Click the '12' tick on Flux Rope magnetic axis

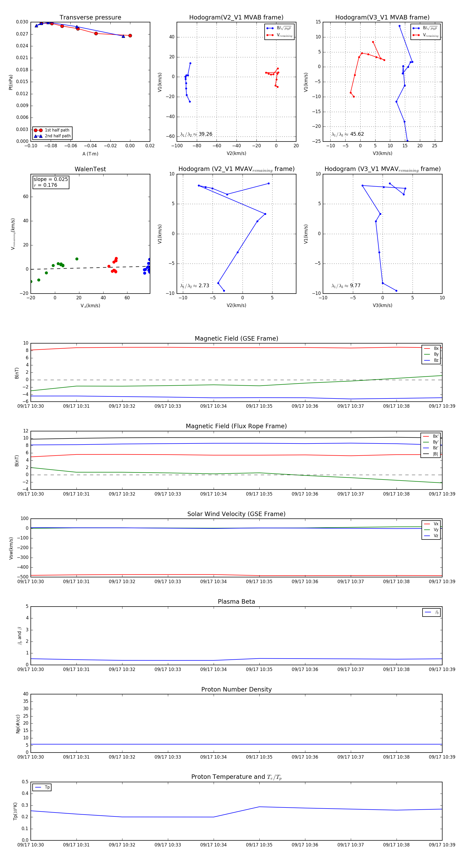tap(26, 431)
